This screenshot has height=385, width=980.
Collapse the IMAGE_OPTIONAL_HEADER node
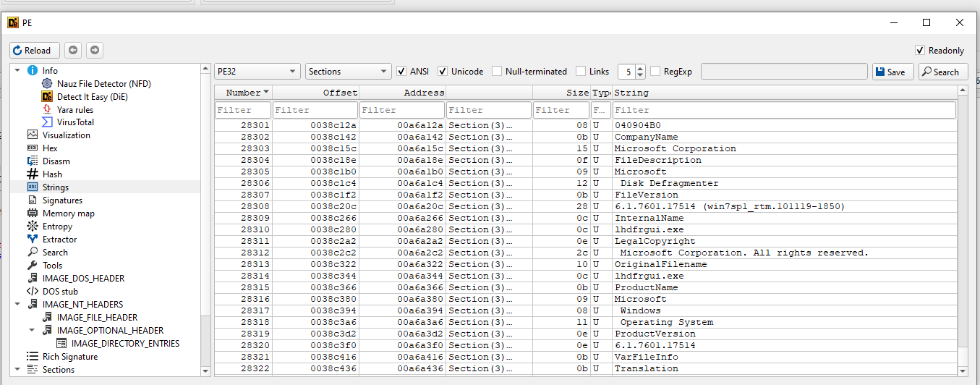pyautogui.click(x=31, y=330)
